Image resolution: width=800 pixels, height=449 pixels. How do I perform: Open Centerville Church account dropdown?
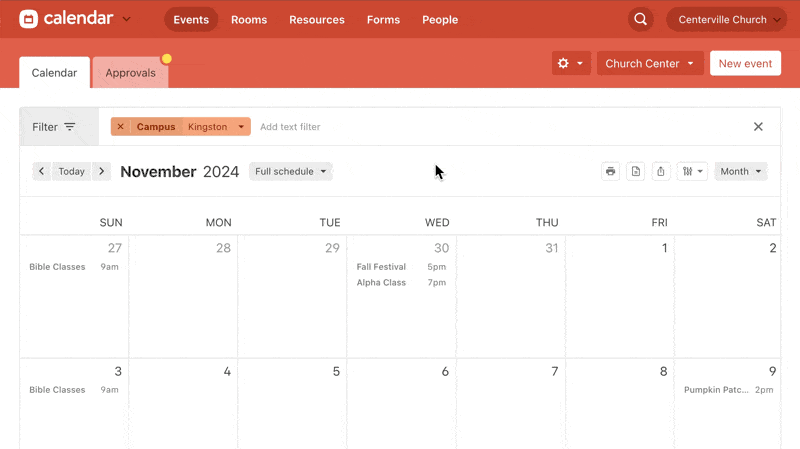(x=727, y=19)
